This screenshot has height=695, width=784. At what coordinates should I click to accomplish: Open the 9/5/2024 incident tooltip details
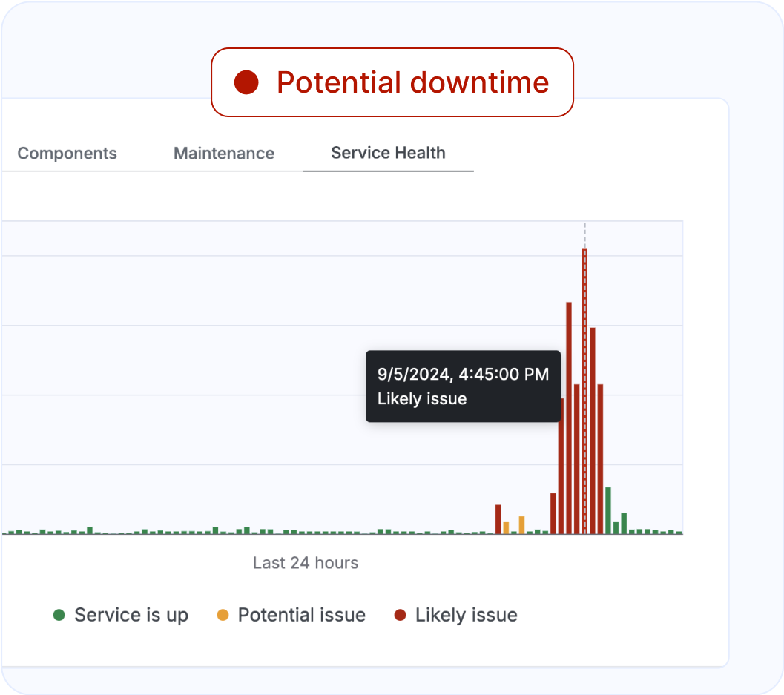click(x=463, y=386)
